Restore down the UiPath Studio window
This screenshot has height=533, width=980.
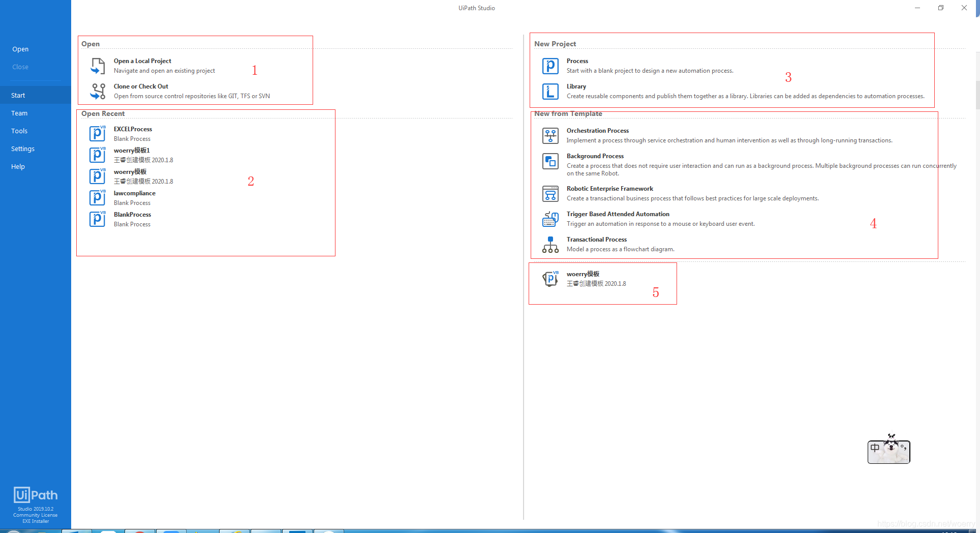pyautogui.click(x=941, y=8)
